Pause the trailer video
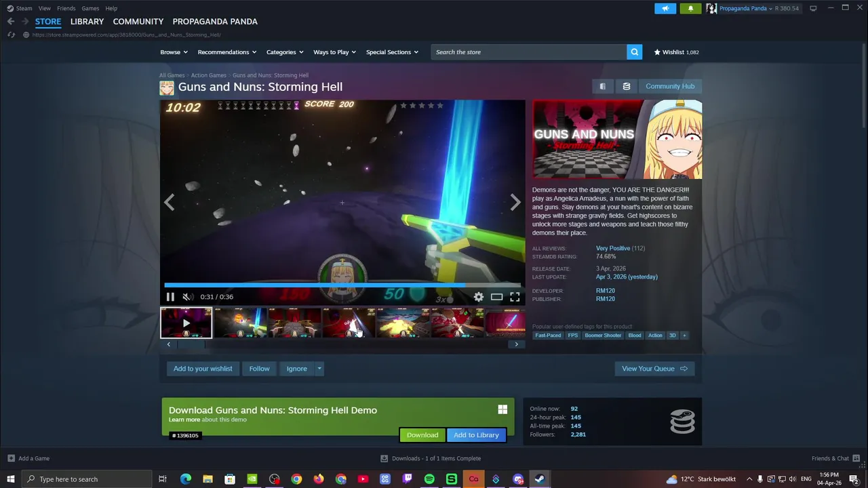 170,297
